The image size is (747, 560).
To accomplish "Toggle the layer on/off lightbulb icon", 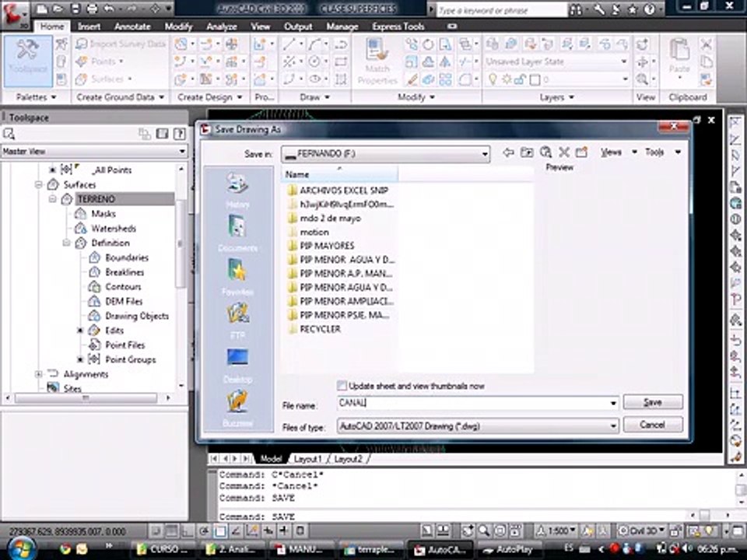I will (x=493, y=79).
